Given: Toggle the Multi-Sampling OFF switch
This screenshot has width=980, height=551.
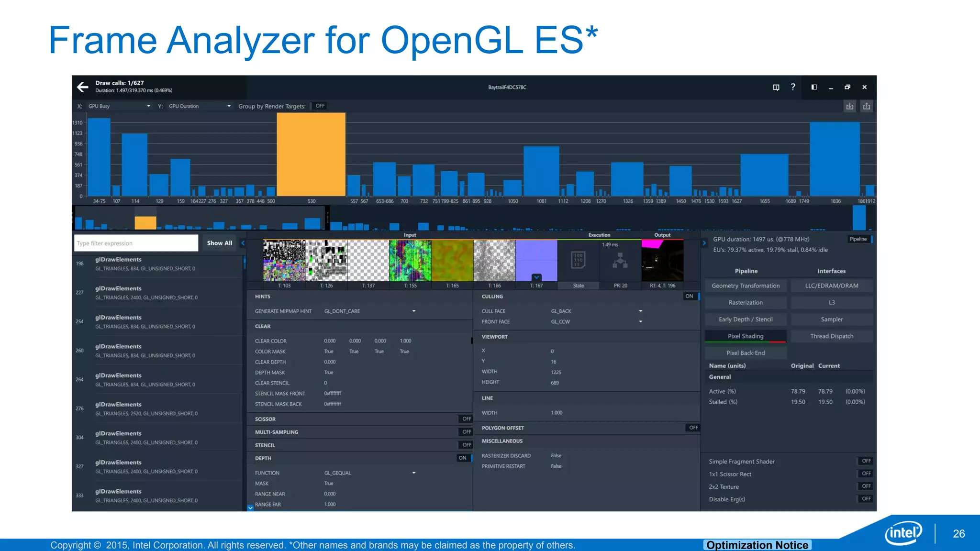Looking at the screenshot, I should coord(466,432).
